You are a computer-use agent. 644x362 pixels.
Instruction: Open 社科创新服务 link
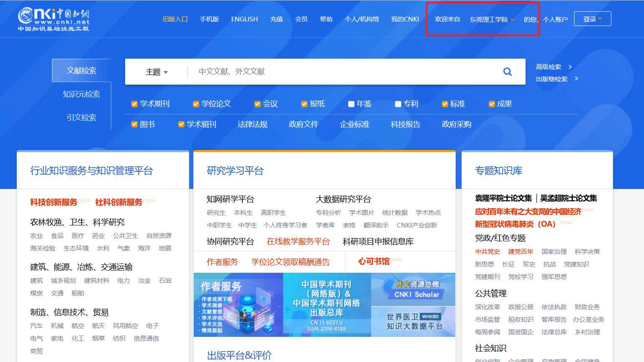pyautogui.click(x=119, y=202)
